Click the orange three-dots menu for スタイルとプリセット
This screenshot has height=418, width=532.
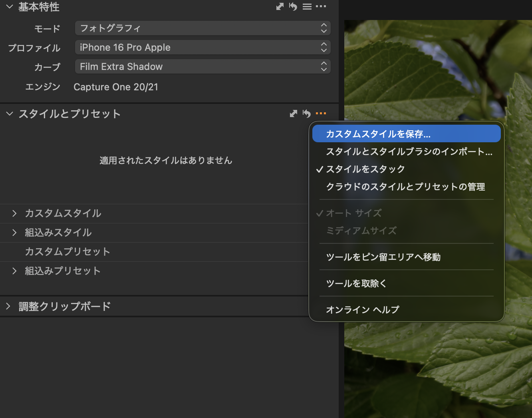pyautogui.click(x=321, y=113)
